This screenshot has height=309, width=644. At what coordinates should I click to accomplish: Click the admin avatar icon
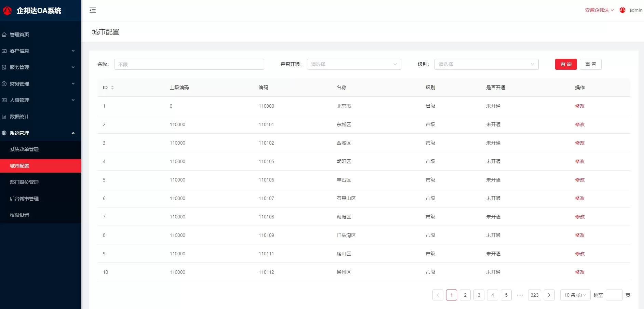(x=622, y=10)
